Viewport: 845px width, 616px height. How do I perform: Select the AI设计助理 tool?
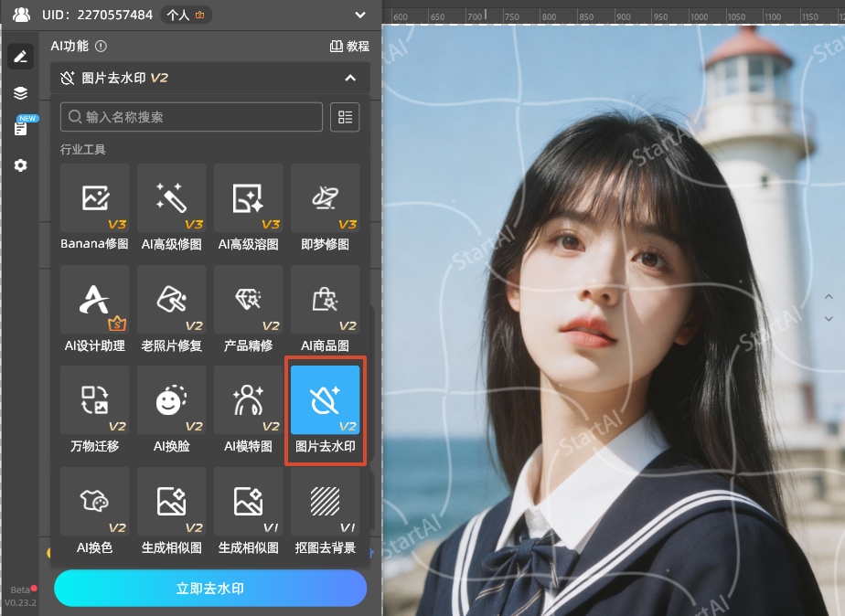pyautogui.click(x=94, y=299)
